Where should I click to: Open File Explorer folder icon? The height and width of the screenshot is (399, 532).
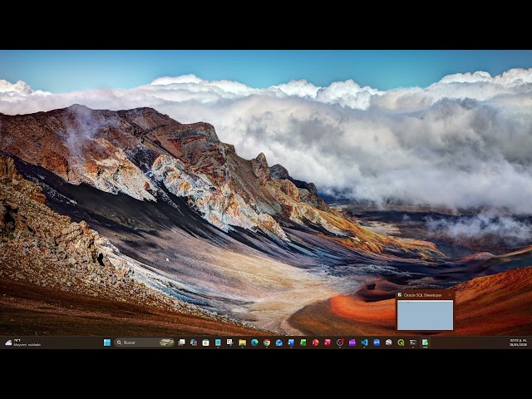(x=242, y=342)
